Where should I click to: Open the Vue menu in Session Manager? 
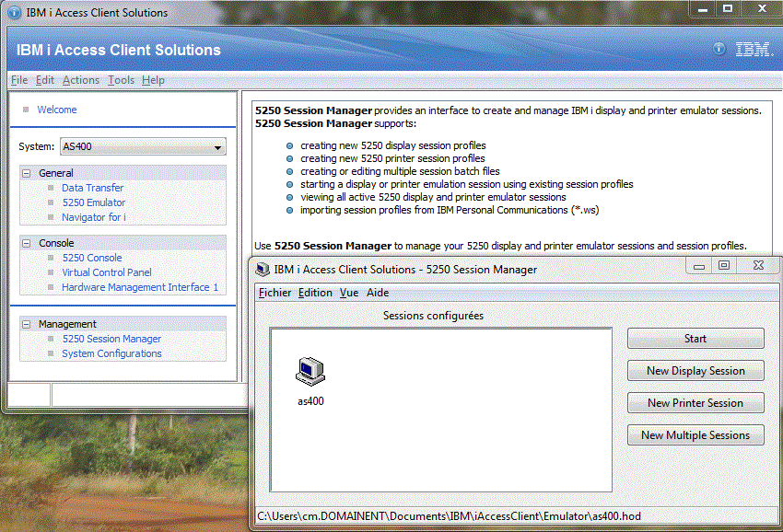pyautogui.click(x=349, y=292)
